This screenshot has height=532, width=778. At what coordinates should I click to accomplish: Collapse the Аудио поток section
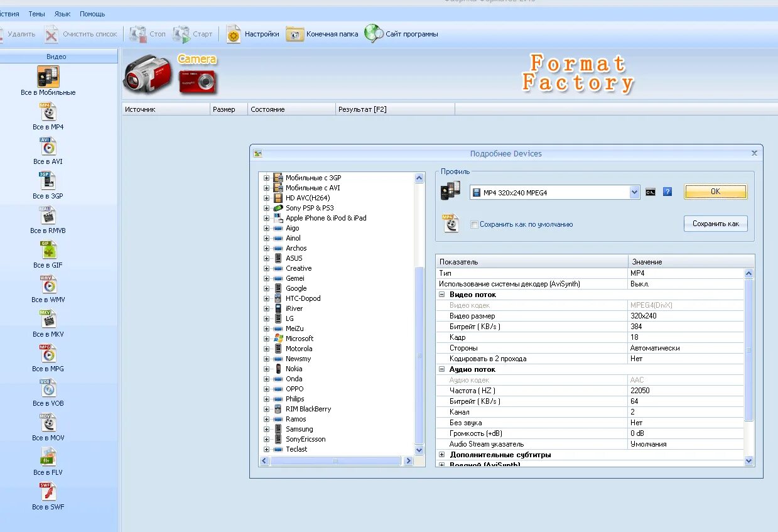point(441,369)
